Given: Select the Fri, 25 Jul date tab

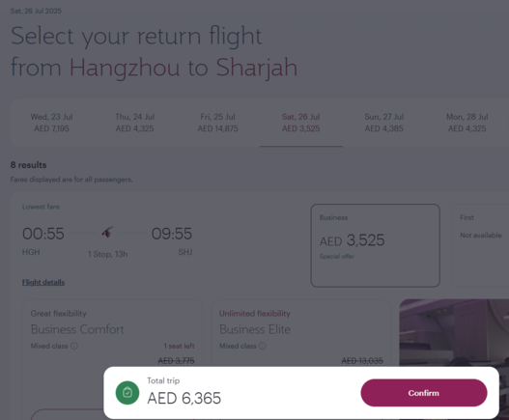Looking at the screenshot, I should point(218,123).
